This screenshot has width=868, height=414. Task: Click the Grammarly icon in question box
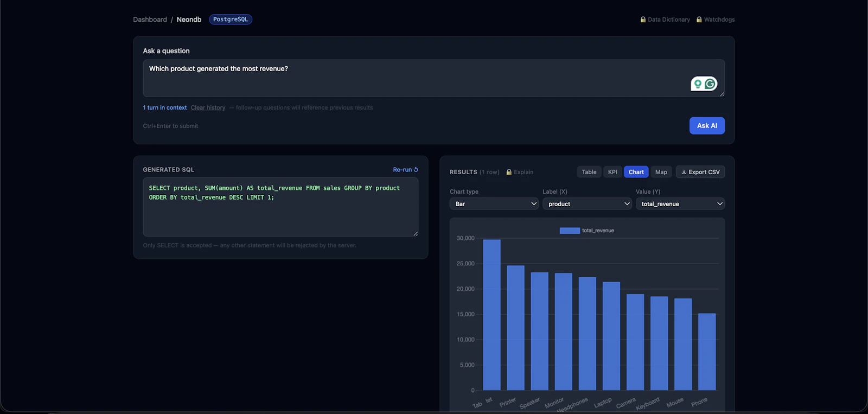(710, 84)
